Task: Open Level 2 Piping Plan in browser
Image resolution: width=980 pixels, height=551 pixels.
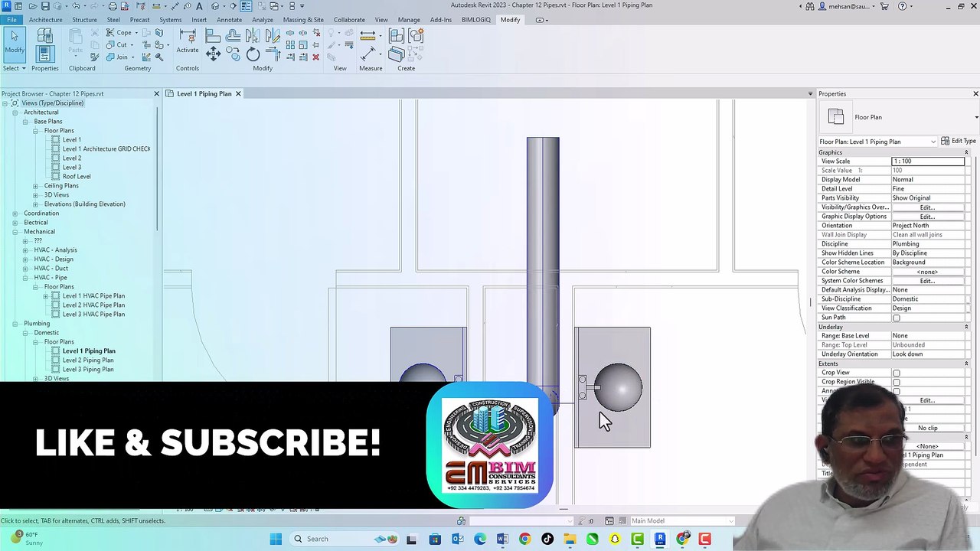Action: click(88, 360)
